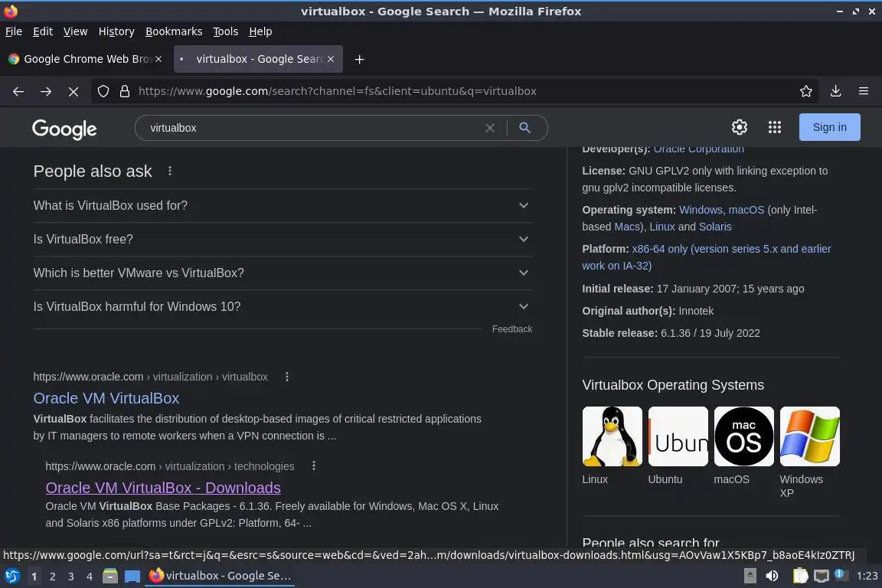Open the volume control tray icon
882x588 pixels.
(773, 576)
